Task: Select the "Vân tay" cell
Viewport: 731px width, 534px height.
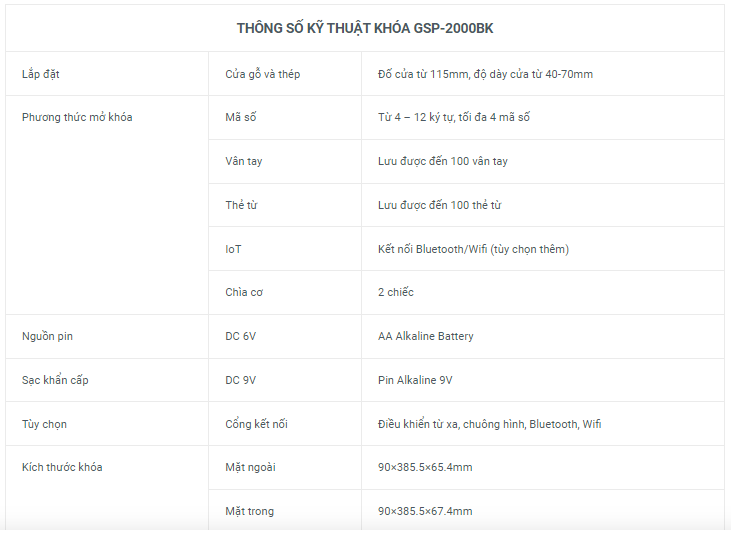Action: 244,161
